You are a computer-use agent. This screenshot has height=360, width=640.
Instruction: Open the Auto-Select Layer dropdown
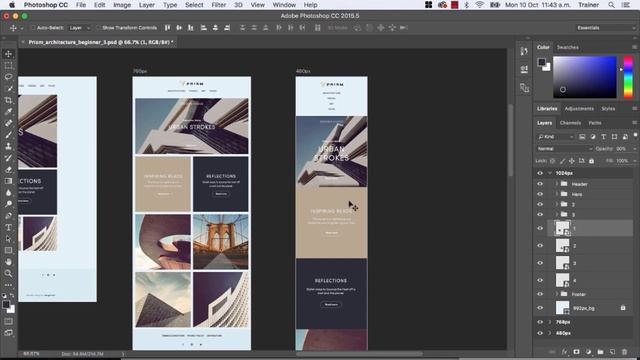(79, 28)
